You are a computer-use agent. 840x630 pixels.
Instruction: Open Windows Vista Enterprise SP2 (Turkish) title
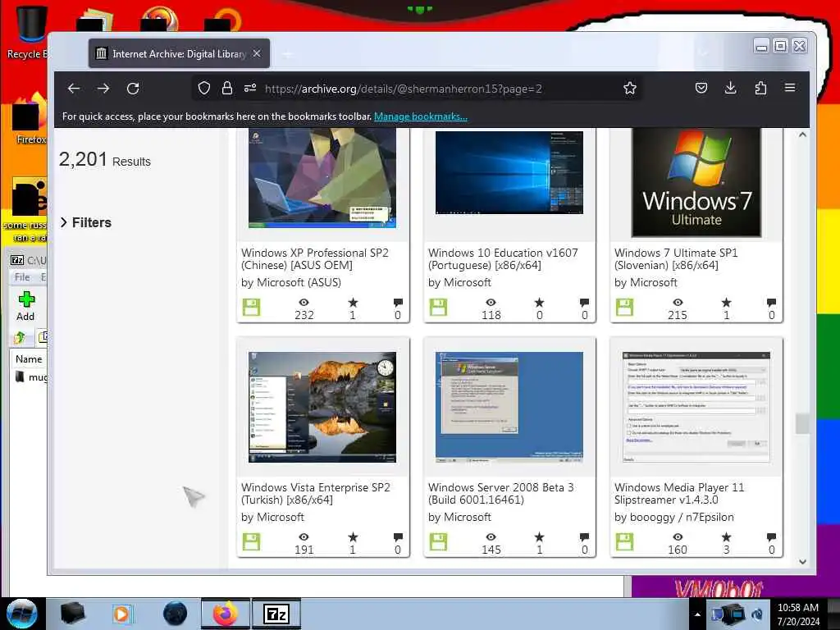click(x=316, y=493)
